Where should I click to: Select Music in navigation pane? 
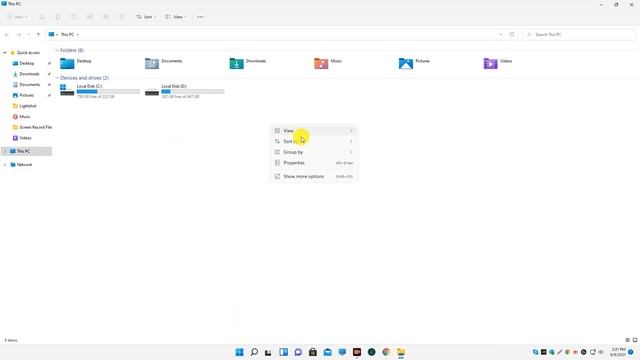24,116
